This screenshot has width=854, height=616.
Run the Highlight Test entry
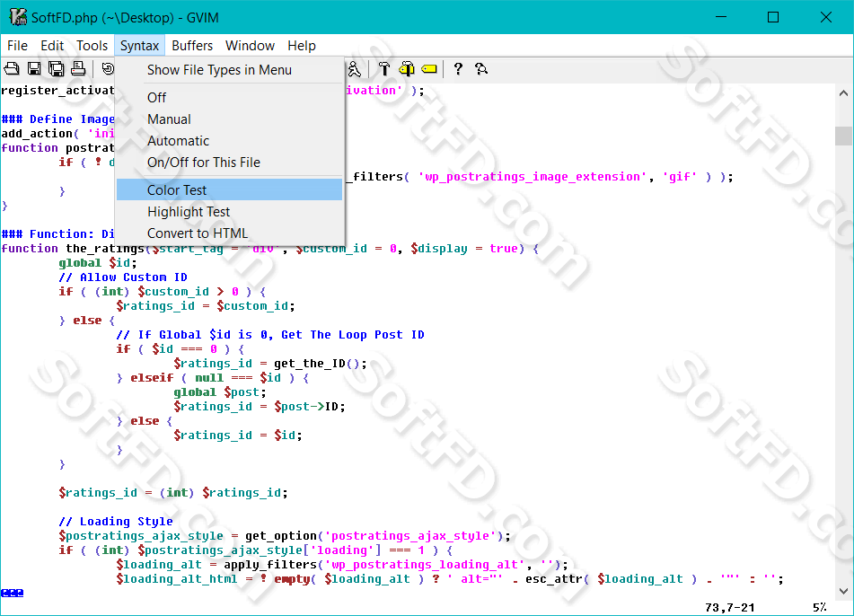click(229, 212)
